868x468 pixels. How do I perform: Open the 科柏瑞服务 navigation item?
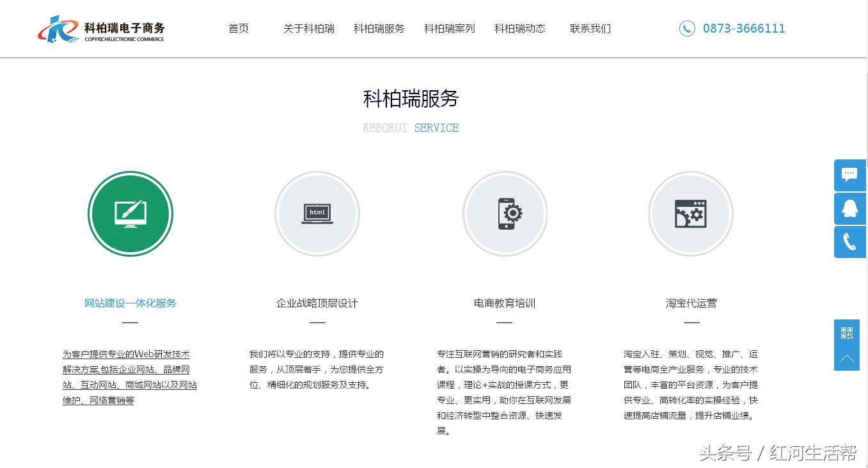coord(379,28)
